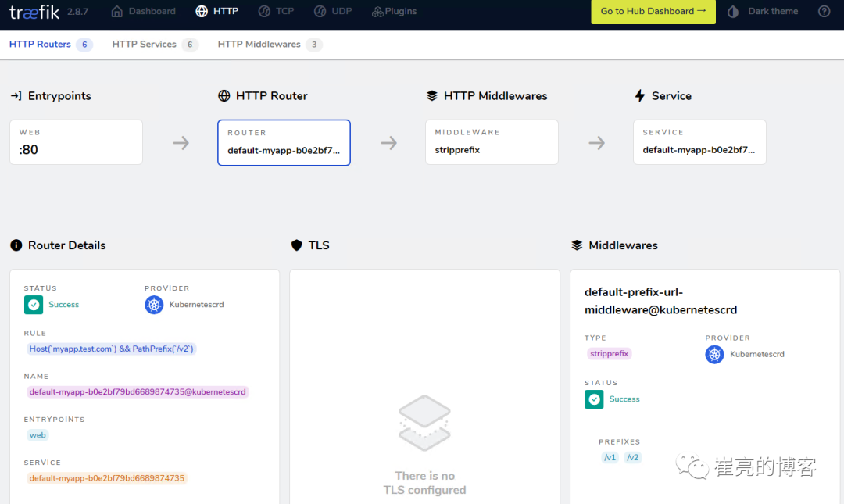844x504 pixels.
Task: Click the web entrypoint chip
Action: tap(38, 435)
